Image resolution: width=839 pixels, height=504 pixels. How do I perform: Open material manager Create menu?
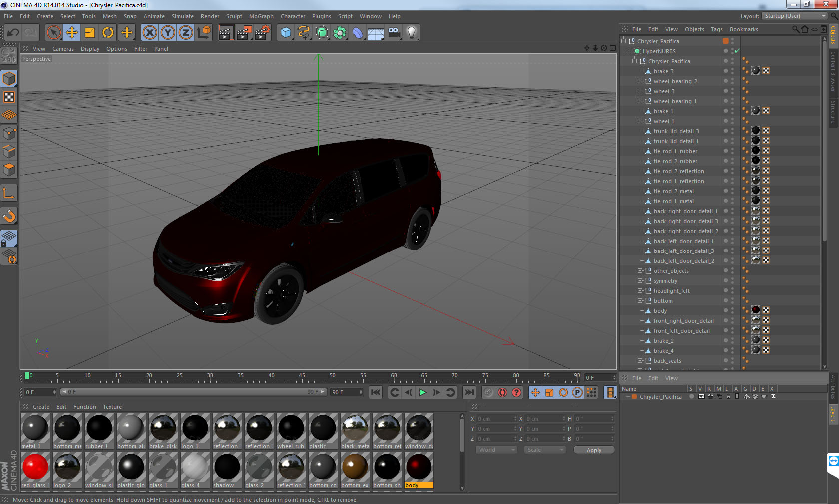[x=41, y=407]
